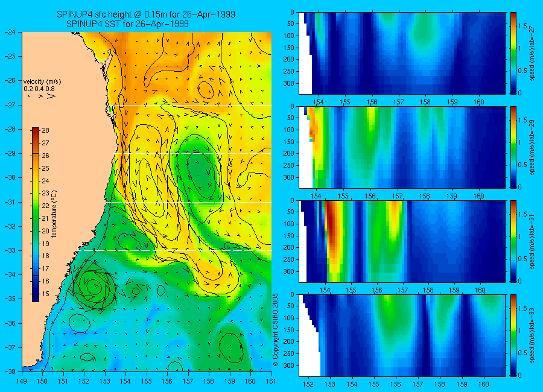
Task: Click the "161" longitude tick on the map
Action: click(x=271, y=381)
